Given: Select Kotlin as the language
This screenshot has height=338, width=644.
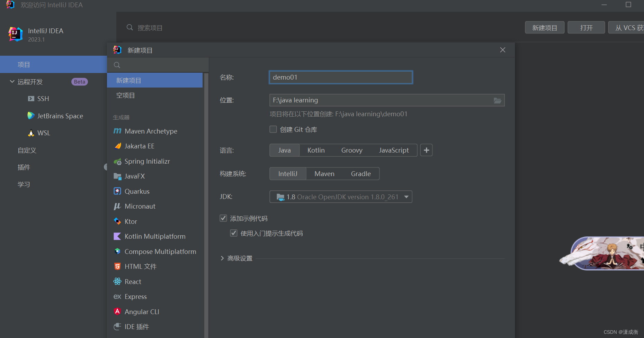Looking at the screenshot, I should point(316,150).
